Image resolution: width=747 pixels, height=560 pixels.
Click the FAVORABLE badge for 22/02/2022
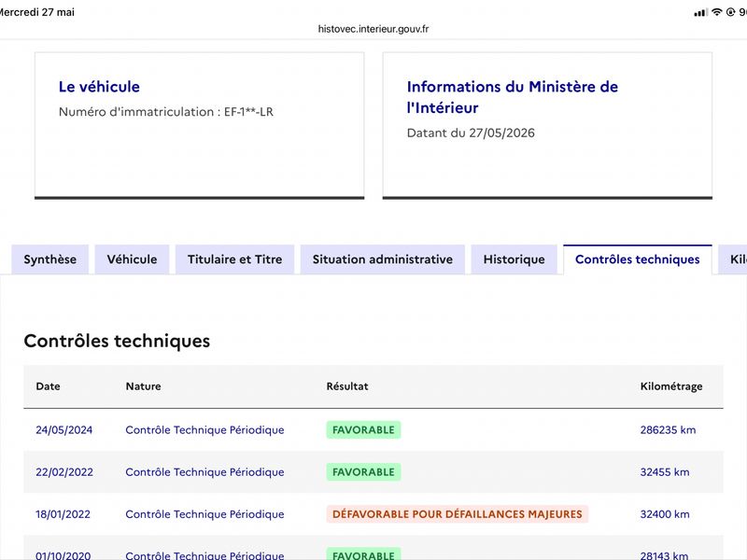click(363, 472)
